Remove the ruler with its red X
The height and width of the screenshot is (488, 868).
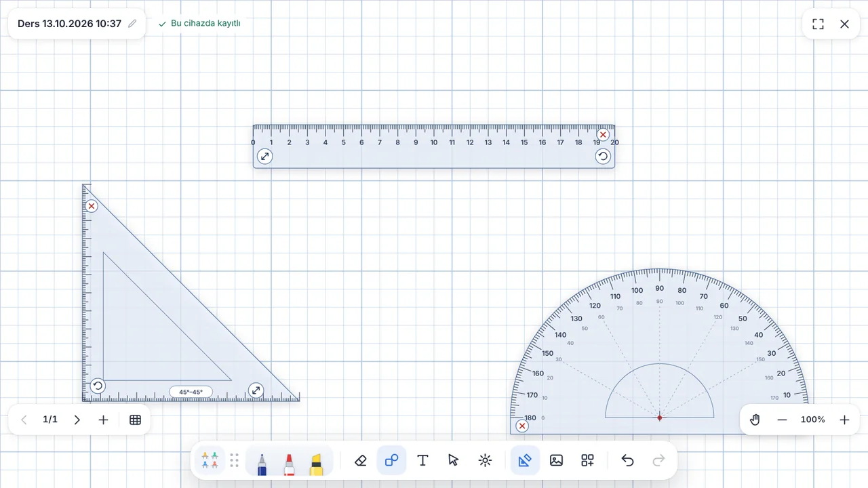[x=603, y=134]
